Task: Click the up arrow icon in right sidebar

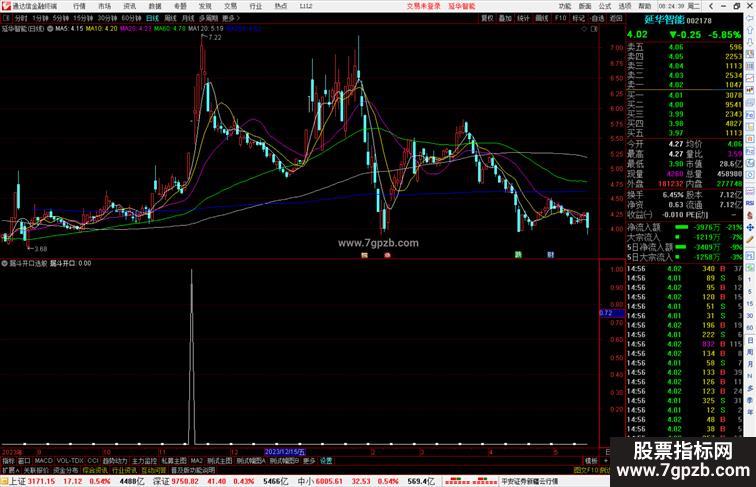Action: point(750,29)
